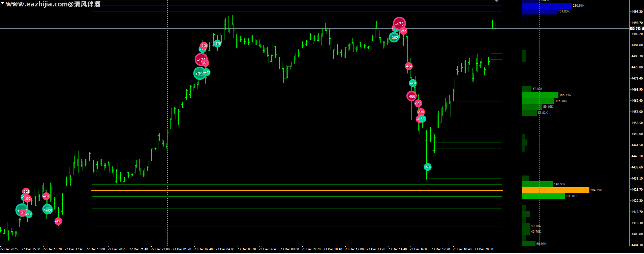The width and height of the screenshot is (644, 254).
Task: Select the orange 304.39K volume profile bar
Action: (555, 190)
